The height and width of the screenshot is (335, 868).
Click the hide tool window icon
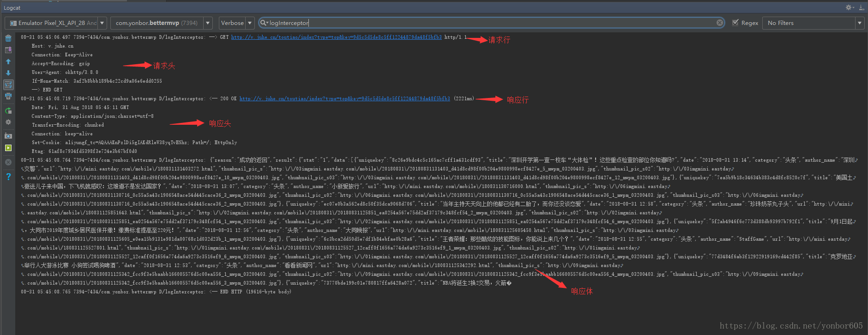[862, 7]
